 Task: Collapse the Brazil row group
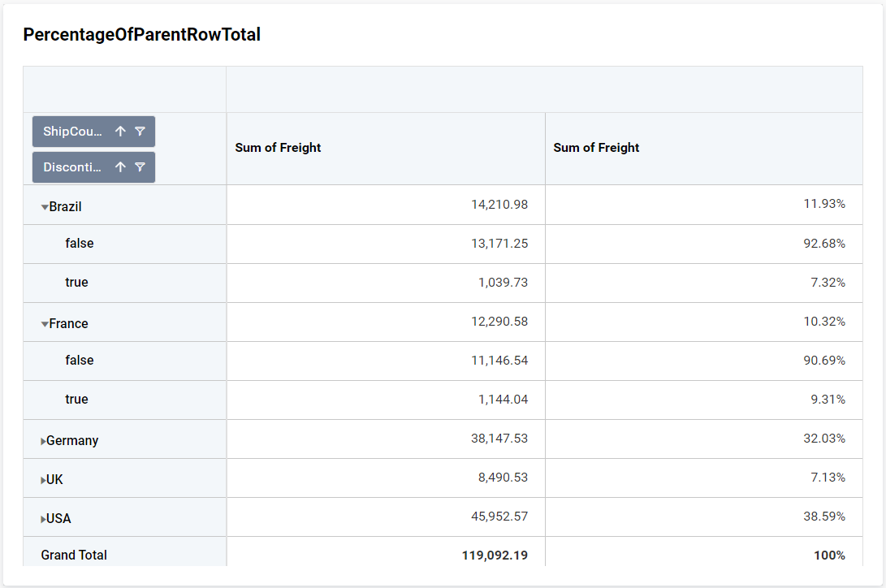pyautogui.click(x=45, y=205)
